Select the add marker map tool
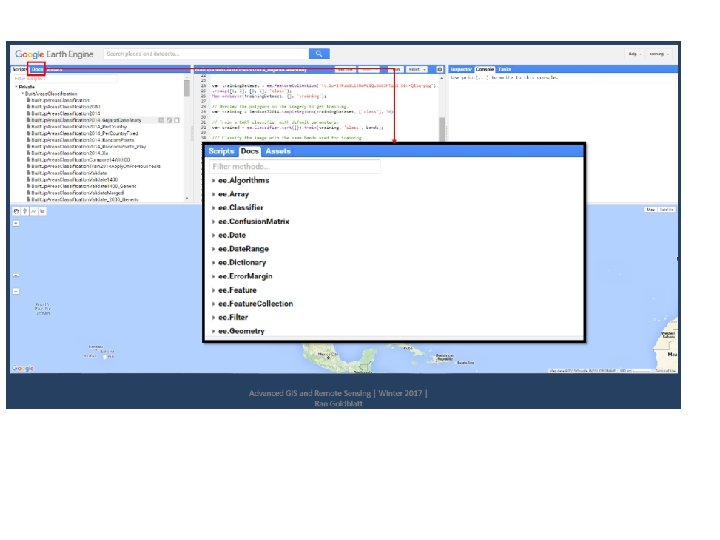The image size is (720, 540). coord(25,211)
